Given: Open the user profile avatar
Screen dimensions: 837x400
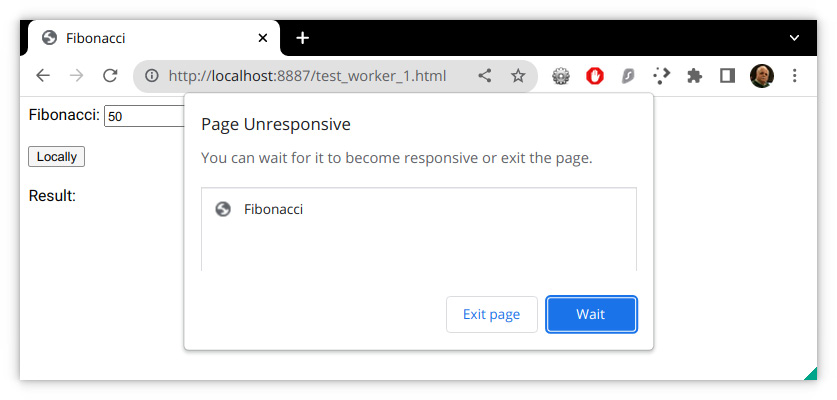Looking at the screenshot, I should coord(762,76).
